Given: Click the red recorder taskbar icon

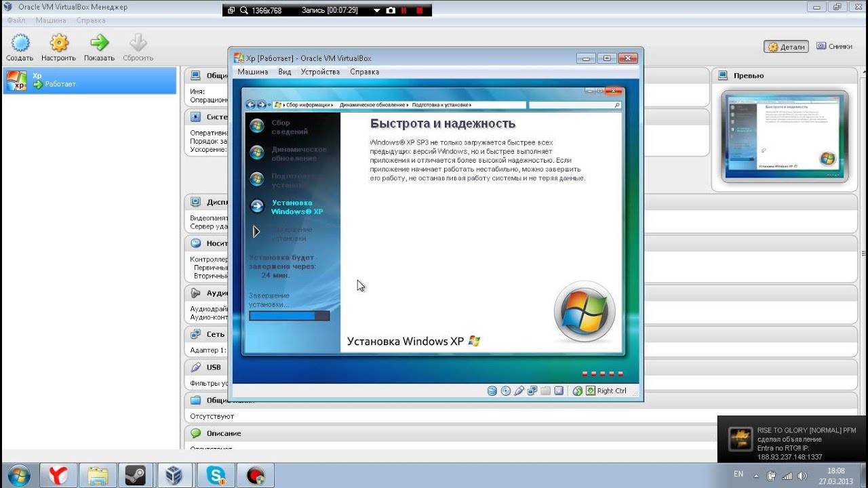Looking at the screenshot, I should 256,476.
